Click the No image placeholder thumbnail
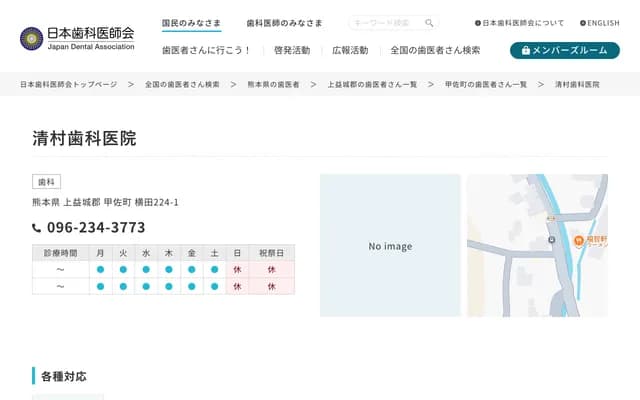 (x=390, y=246)
